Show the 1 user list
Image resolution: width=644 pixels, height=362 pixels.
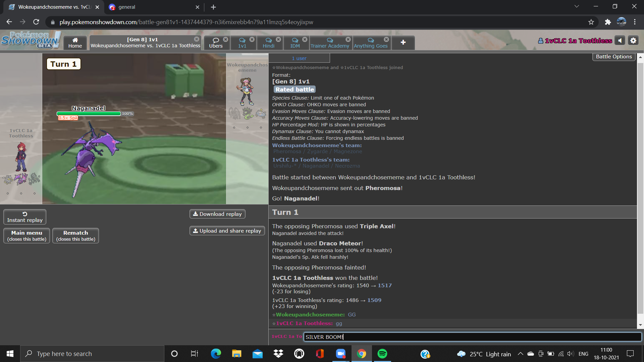tap(299, 58)
